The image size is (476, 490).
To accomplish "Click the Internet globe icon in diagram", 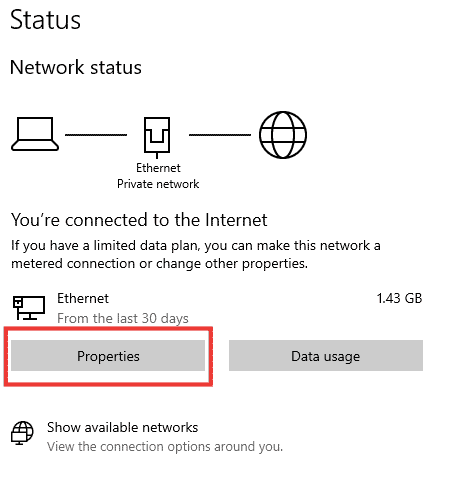I will pos(283,135).
